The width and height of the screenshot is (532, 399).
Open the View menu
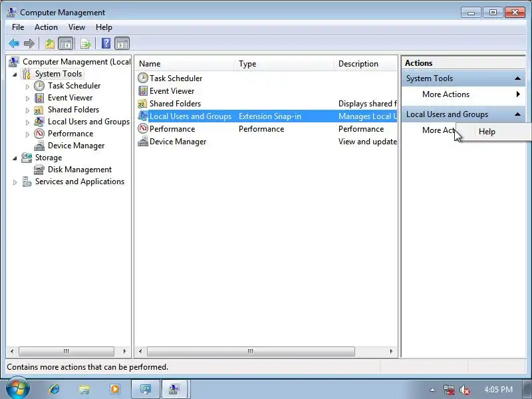[x=76, y=27]
